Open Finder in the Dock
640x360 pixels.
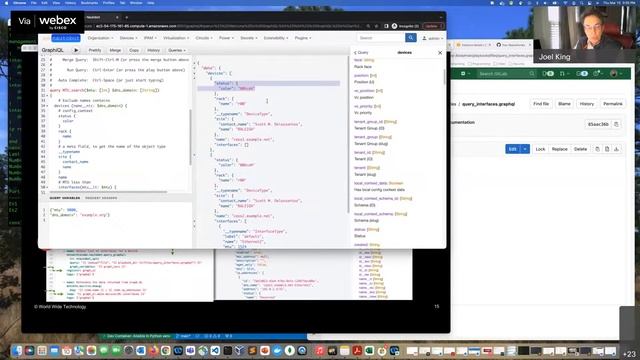point(17,351)
